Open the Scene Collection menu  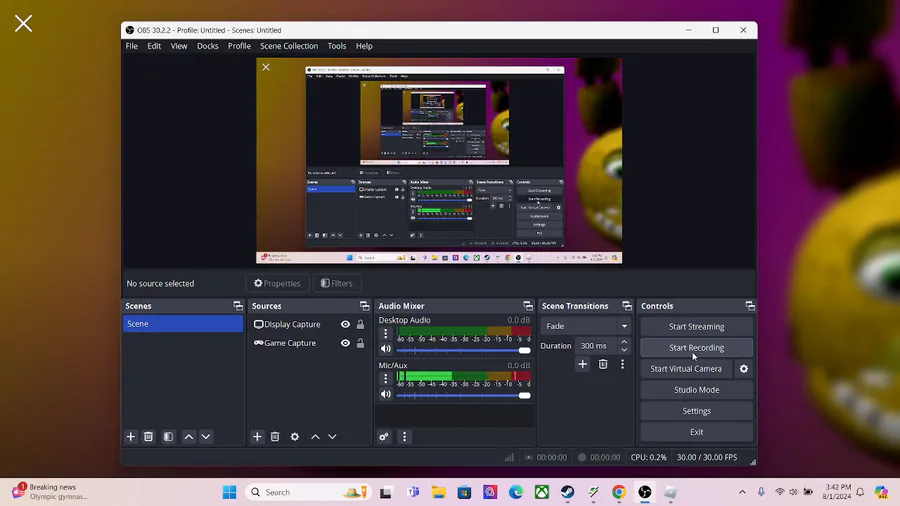[289, 46]
